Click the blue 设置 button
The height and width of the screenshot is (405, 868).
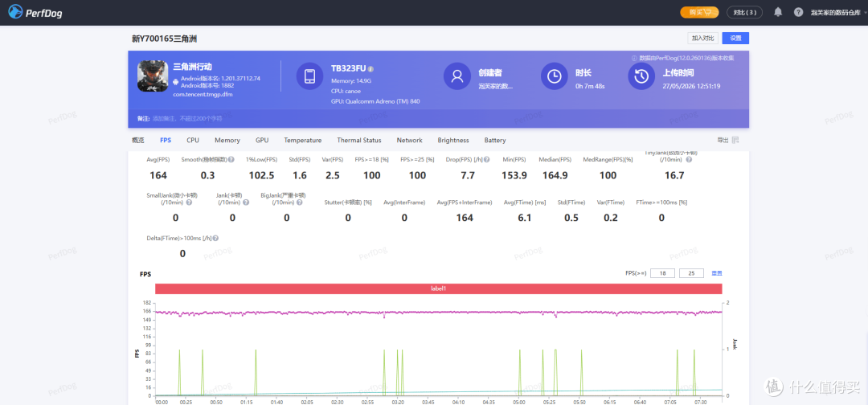735,39
